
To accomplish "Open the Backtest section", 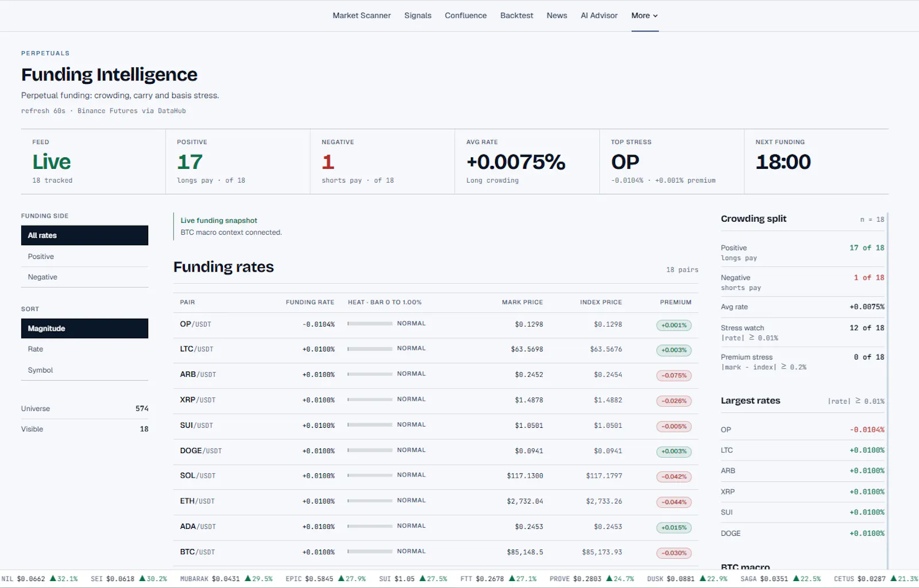I will [x=516, y=16].
